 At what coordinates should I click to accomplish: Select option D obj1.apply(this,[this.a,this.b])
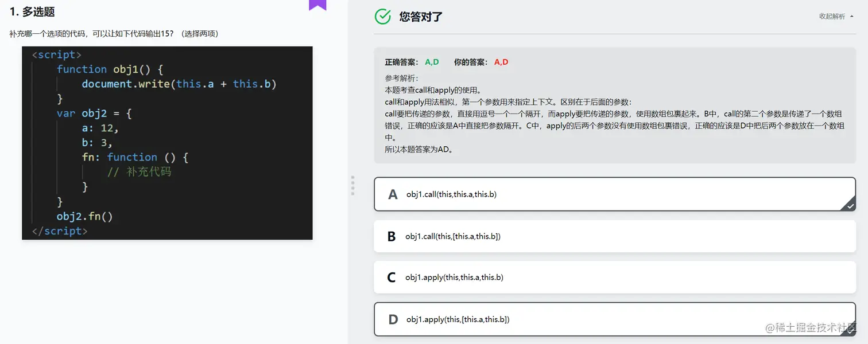pos(615,319)
